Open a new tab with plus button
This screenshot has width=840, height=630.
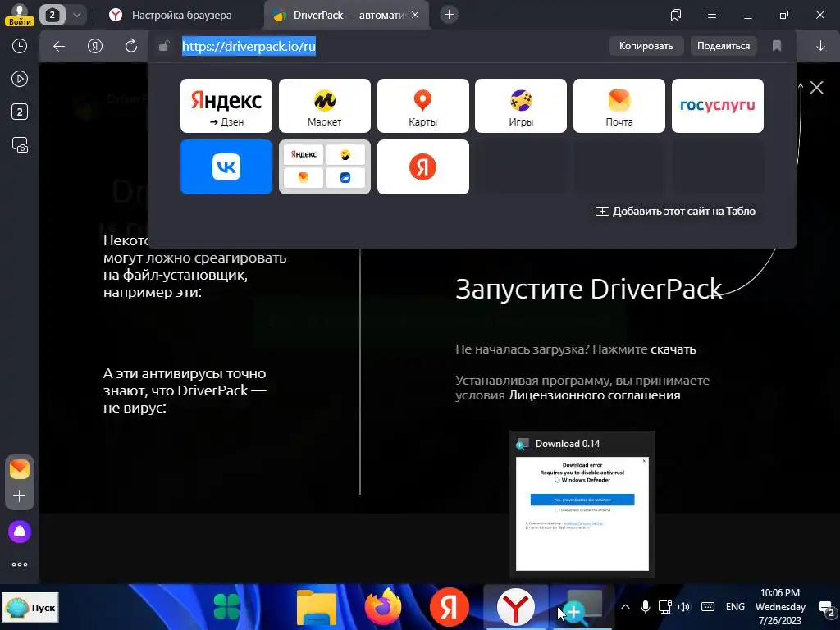pyautogui.click(x=449, y=15)
